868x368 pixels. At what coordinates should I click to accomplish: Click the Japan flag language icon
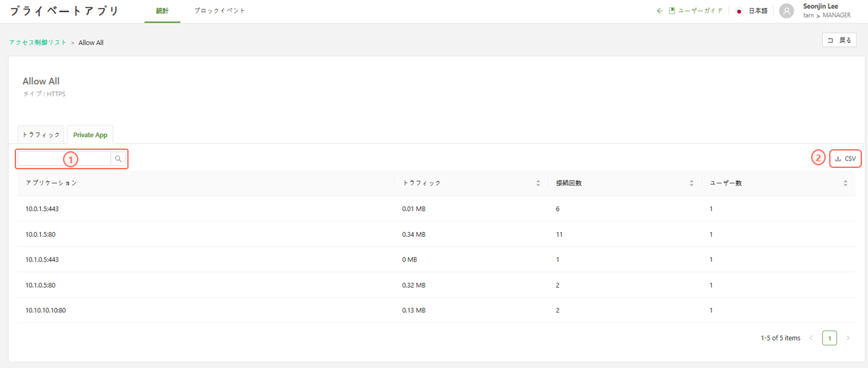pos(739,11)
